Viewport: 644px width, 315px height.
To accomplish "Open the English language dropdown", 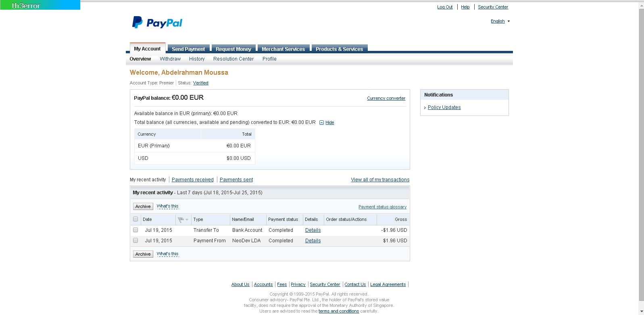I will click(500, 21).
